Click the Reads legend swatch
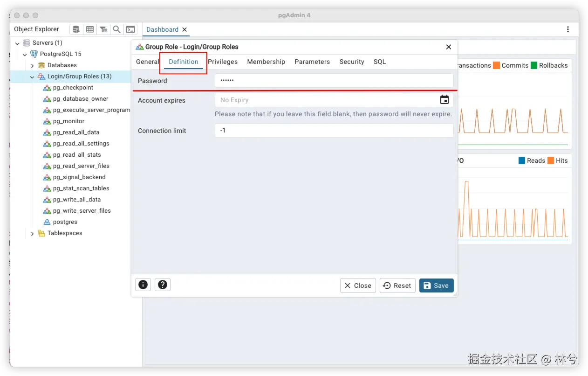The height and width of the screenshot is (376, 588). click(x=522, y=160)
